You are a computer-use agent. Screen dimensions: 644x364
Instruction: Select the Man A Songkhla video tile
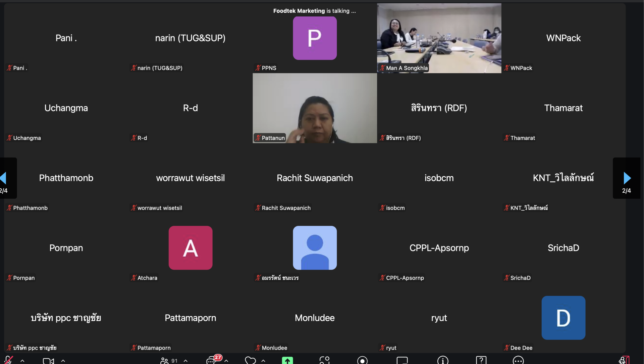[x=439, y=38]
